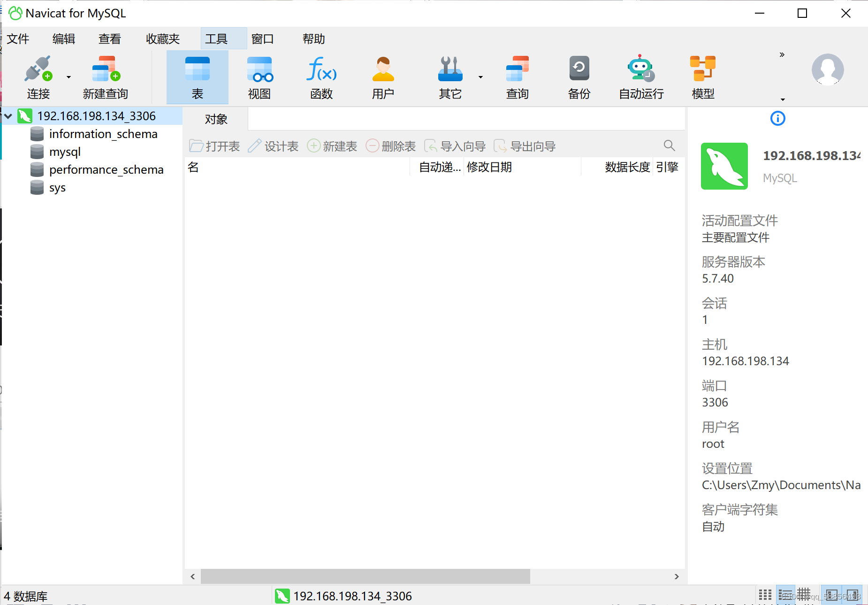Screen dimensions: 868x605
Task: Switch to detail grid view in status bar
Action: (x=804, y=595)
